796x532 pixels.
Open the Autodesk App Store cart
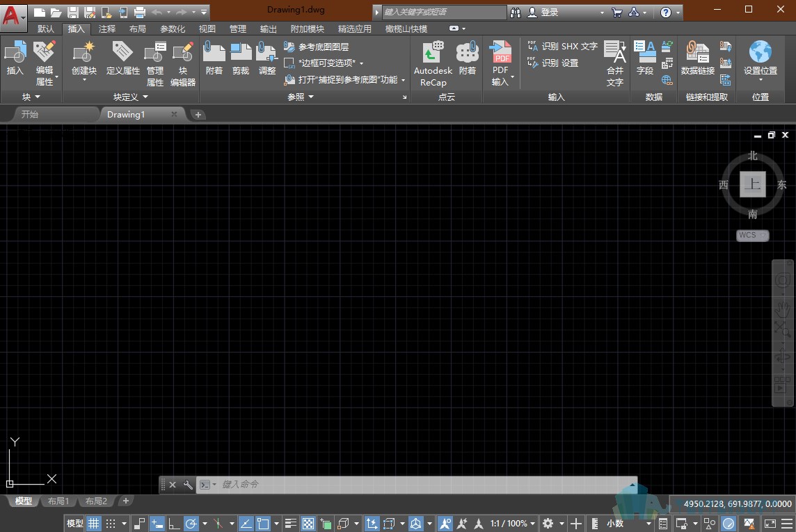tap(616, 13)
